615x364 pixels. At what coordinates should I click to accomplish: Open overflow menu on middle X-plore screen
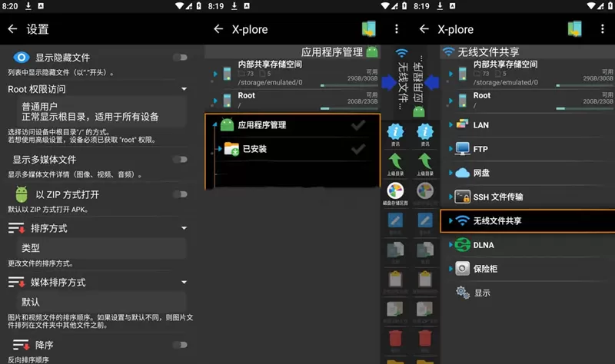click(397, 29)
